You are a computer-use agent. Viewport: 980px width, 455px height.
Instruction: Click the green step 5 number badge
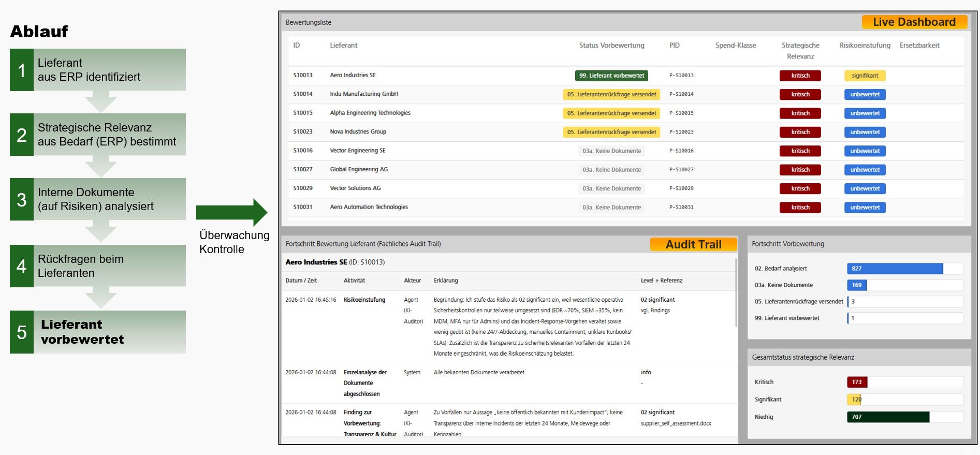point(22,332)
